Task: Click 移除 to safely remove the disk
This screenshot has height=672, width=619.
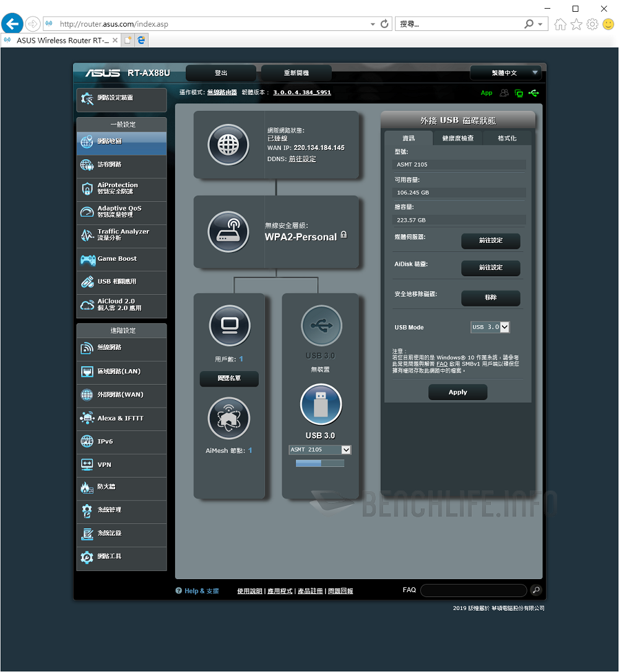Action: [x=491, y=298]
